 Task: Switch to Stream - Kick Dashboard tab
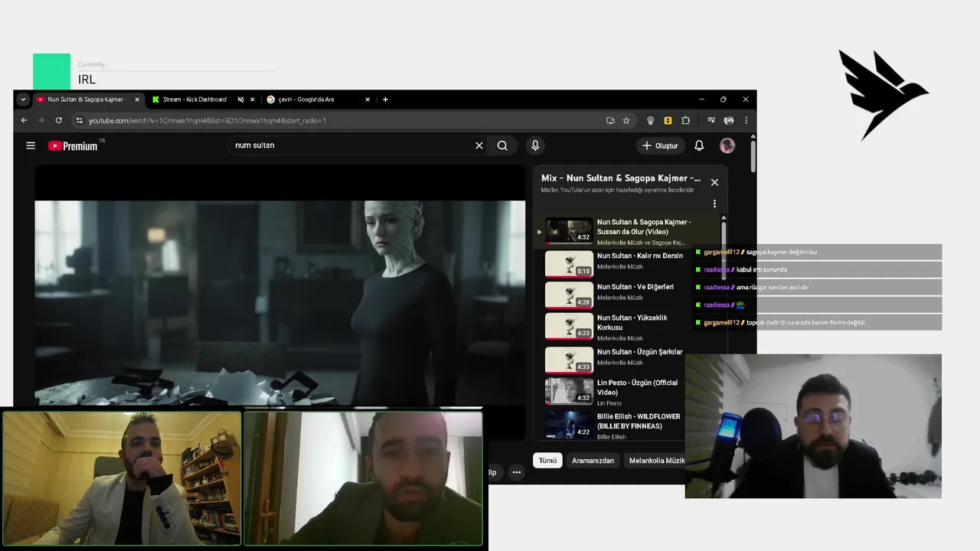coord(194,99)
